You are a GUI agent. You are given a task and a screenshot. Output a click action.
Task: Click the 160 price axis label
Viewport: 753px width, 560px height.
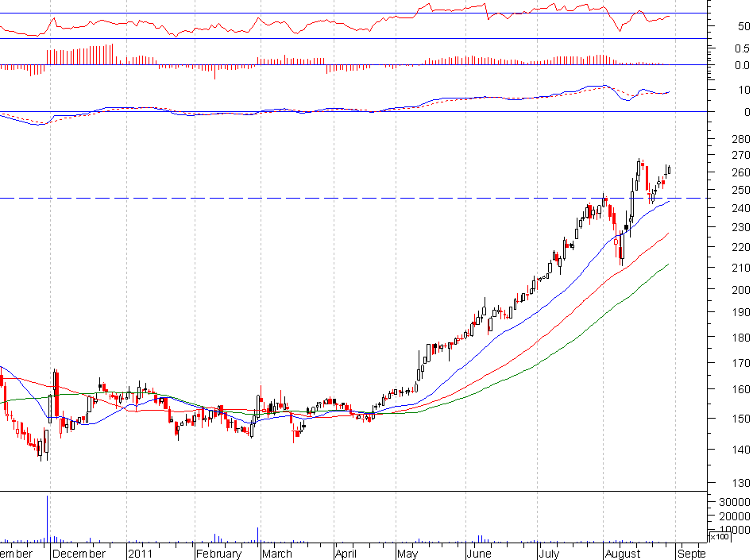(x=740, y=389)
